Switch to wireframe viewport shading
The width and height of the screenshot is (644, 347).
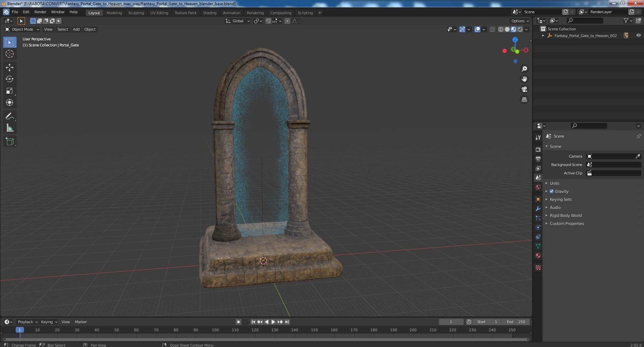(x=501, y=29)
